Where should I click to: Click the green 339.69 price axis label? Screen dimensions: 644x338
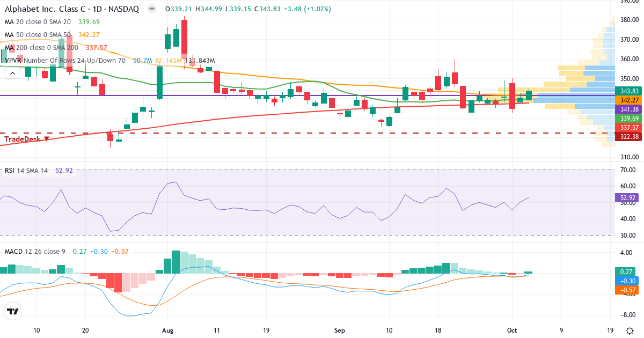(x=628, y=118)
